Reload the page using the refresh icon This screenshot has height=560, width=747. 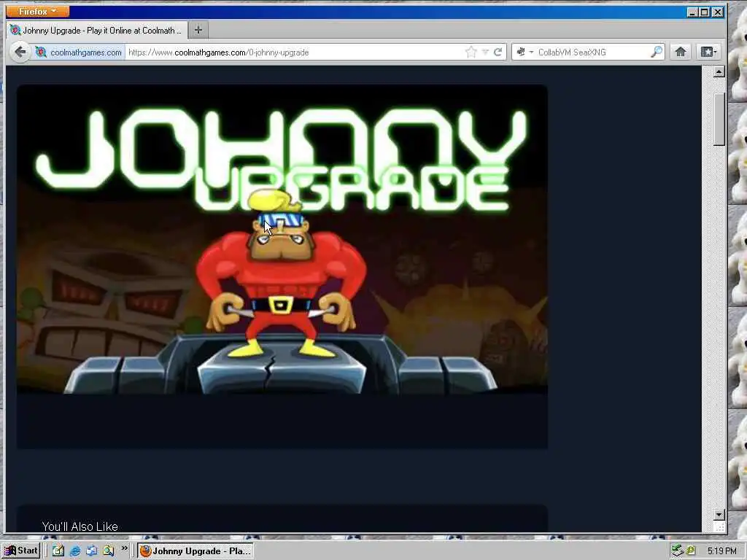click(498, 52)
